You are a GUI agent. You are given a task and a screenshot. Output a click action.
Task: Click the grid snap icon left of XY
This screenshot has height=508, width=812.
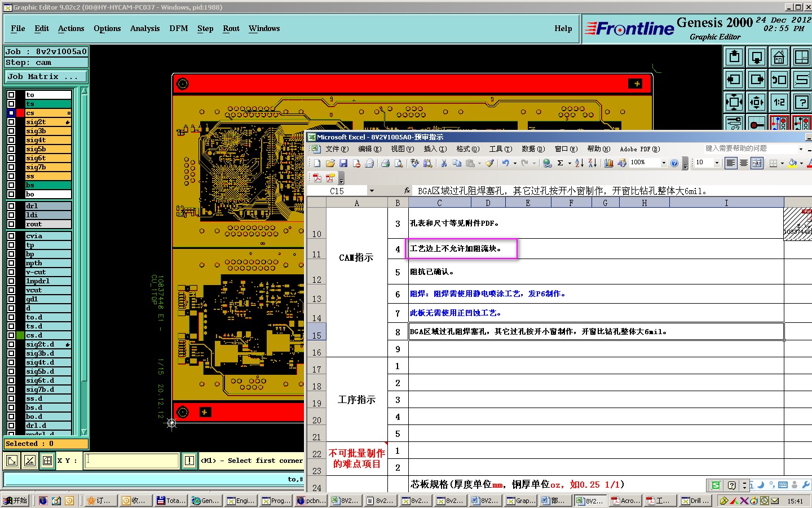tap(47, 461)
